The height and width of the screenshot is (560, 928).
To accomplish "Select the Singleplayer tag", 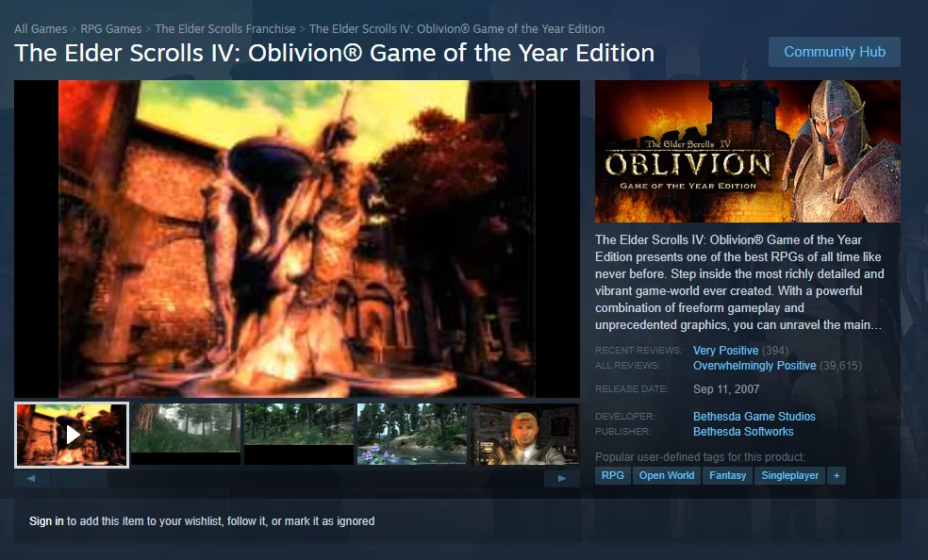I will coord(789,475).
